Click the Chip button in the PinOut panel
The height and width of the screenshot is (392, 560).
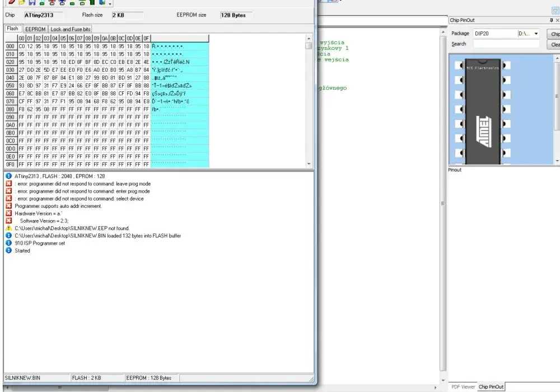pyautogui.click(x=554, y=34)
